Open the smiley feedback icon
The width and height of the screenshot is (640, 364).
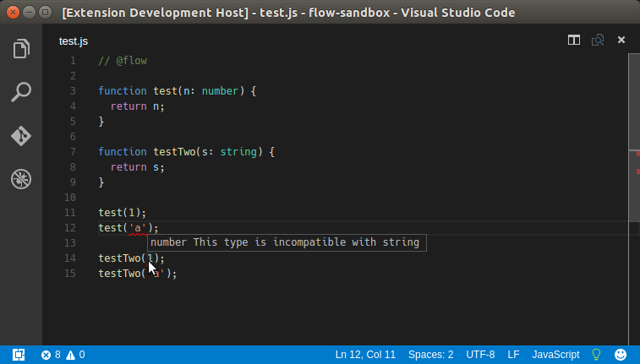(621, 355)
